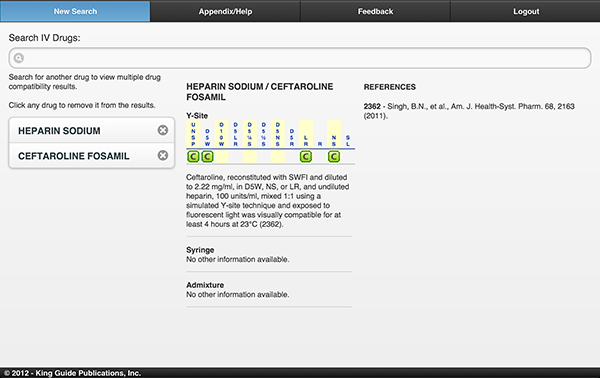Click the HEPARIN SODIUM / CEFTAROLINE FOSAMIL title
The width and height of the screenshot is (600, 378).
coord(260,92)
